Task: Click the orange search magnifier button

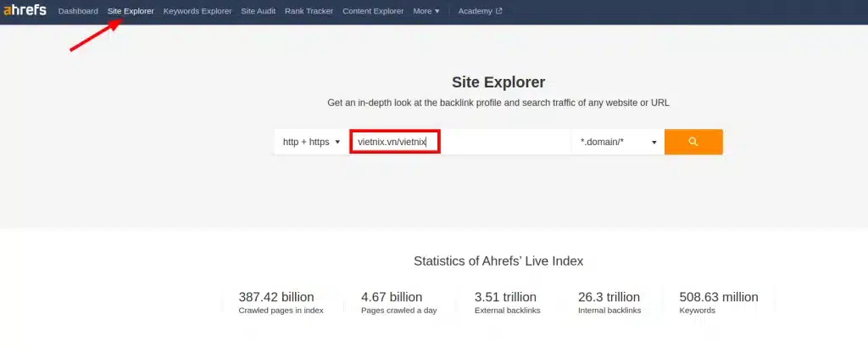Action: point(693,142)
